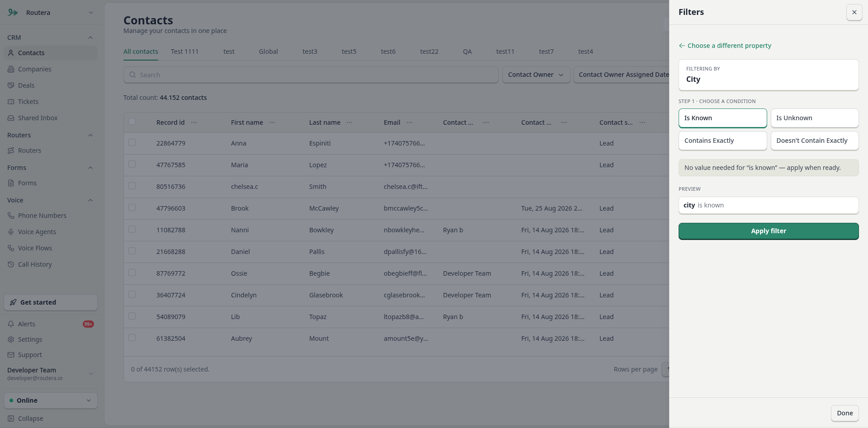This screenshot has height=428, width=868.
Task: Open the Tickets page via its sidebar icon
Action: tap(11, 102)
